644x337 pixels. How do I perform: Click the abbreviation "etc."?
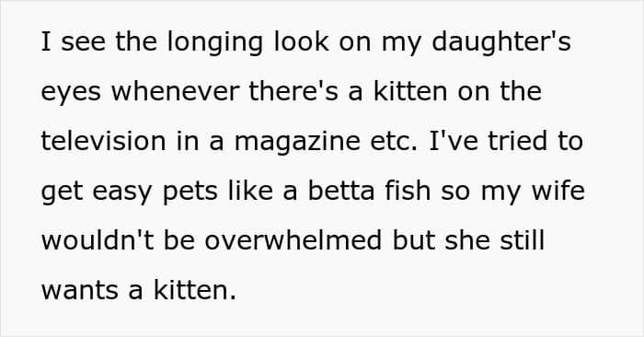[394, 142]
